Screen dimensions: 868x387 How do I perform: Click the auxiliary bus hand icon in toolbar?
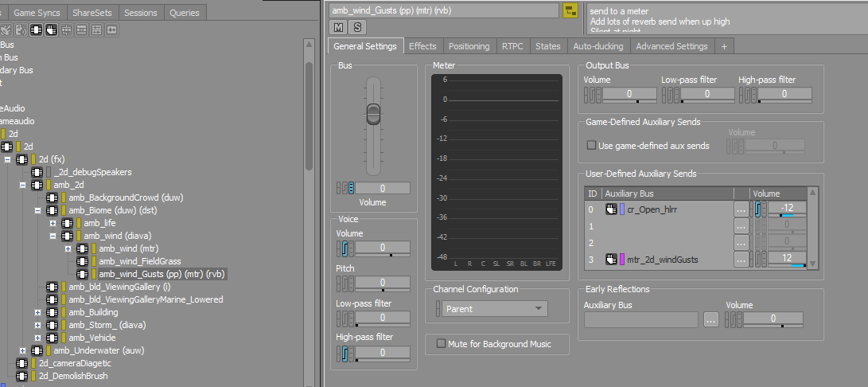click(52, 30)
